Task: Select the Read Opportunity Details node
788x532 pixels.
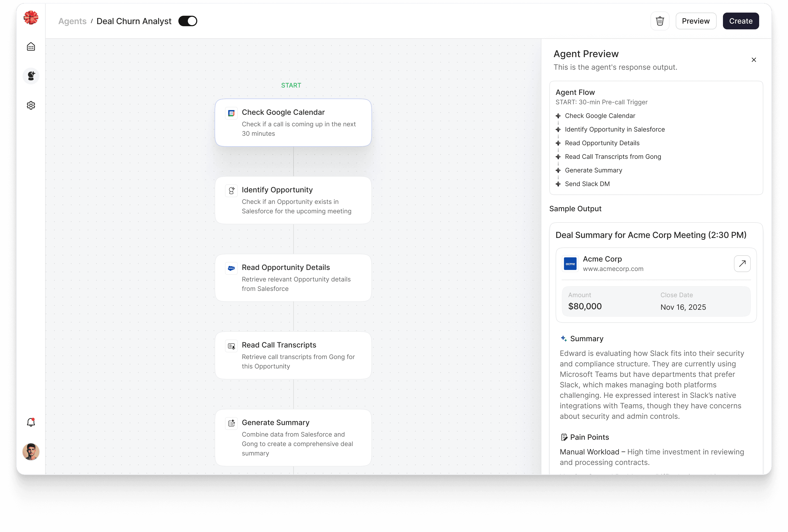Action: (293, 278)
